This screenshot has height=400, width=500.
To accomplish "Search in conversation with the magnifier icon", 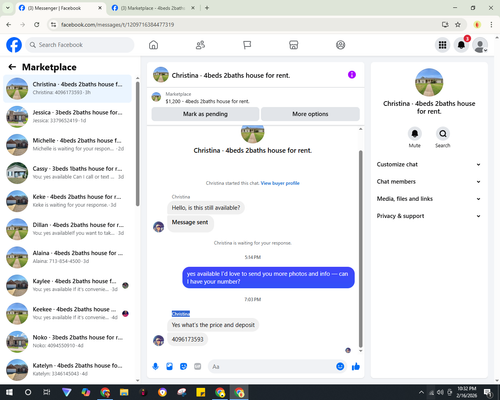I will [x=443, y=134].
